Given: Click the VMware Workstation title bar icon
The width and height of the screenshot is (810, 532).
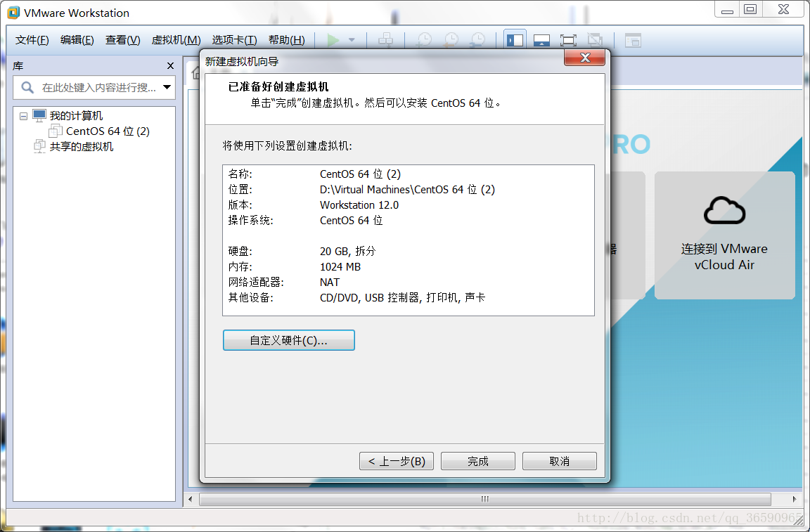Looking at the screenshot, I should point(13,13).
